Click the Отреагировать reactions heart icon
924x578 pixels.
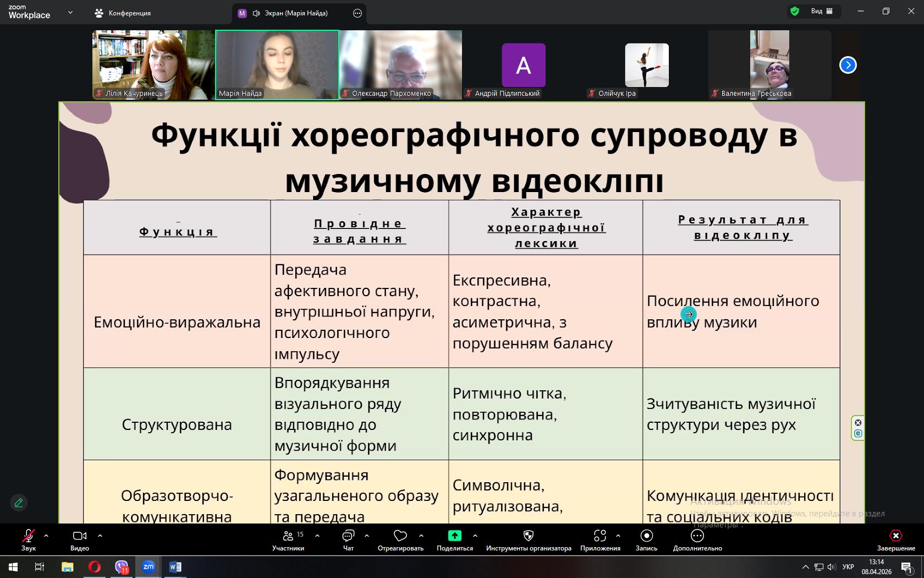tap(400, 536)
